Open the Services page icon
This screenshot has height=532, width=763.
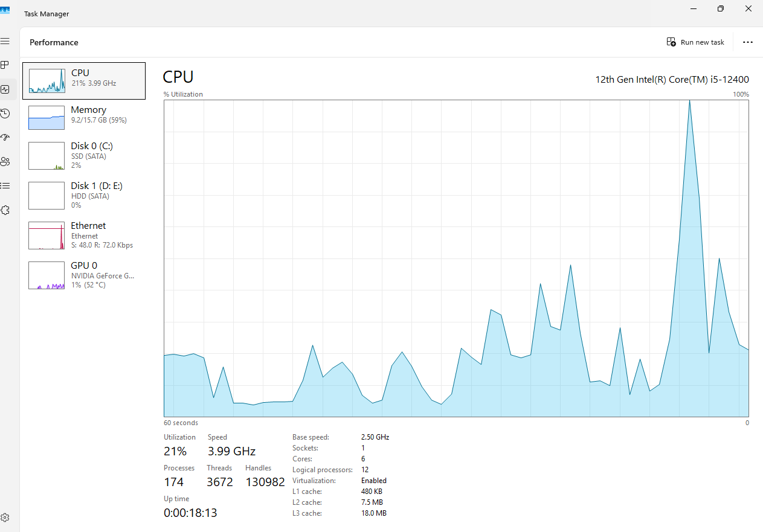pyautogui.click(x=5, y=210)
